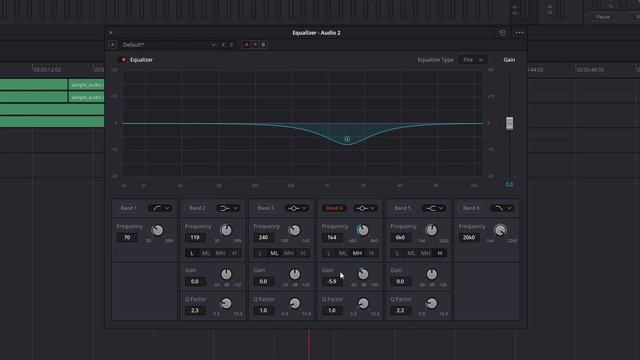The width and height of the screenshot is (640, 360).
Task: Click the Band 5 Gain knob
Action: pos(431,274)
